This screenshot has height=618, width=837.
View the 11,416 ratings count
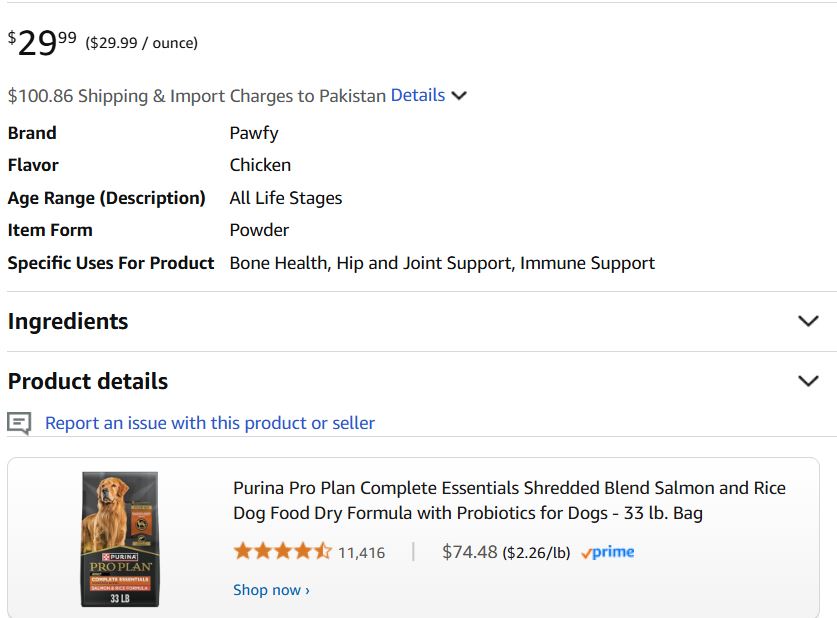pos(361,552)
